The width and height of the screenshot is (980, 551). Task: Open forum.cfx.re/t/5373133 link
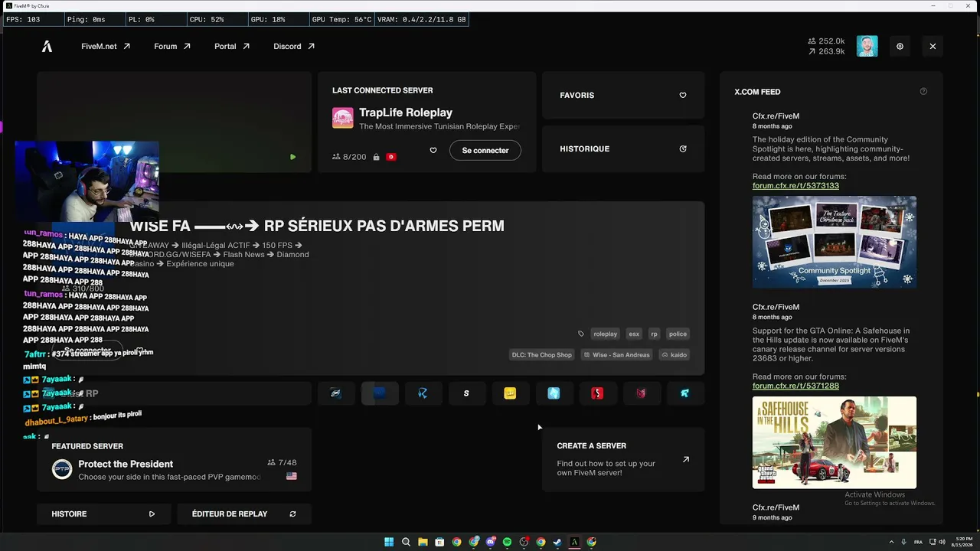(795, 186)
